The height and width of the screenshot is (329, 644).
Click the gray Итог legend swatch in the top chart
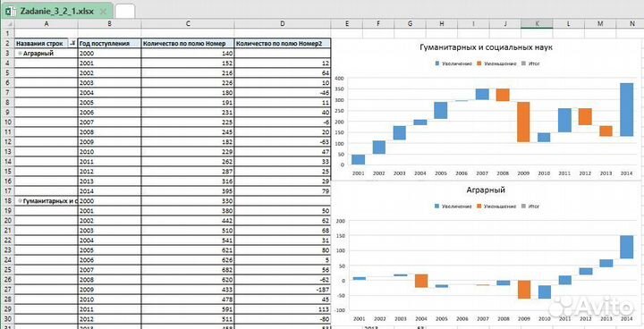click(x=523, y=63)
